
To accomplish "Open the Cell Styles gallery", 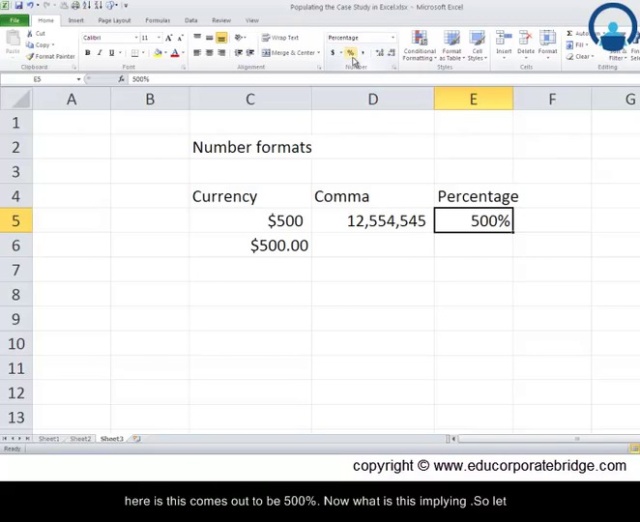I will [x=477, y=46].
